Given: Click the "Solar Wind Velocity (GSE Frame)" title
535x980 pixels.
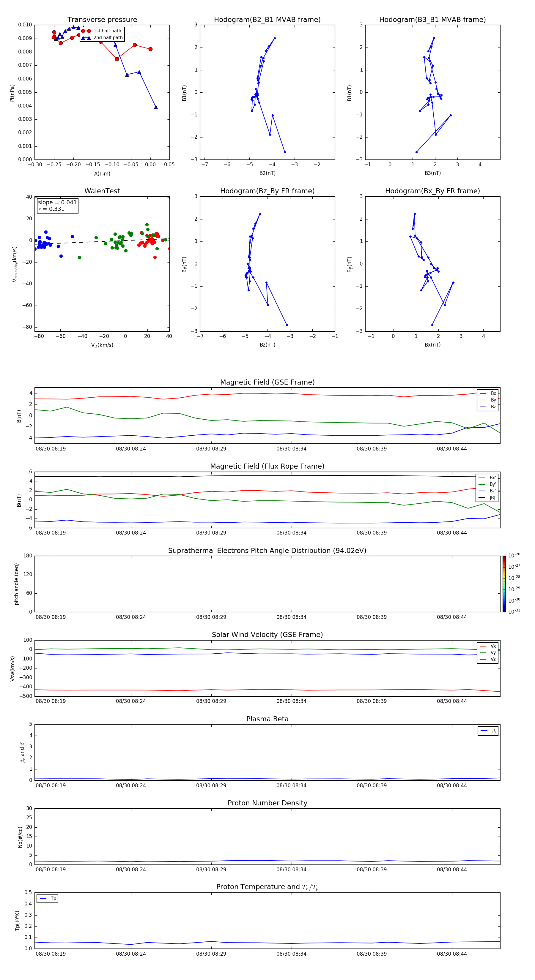Looking at the screenshot, I should 267,635.
